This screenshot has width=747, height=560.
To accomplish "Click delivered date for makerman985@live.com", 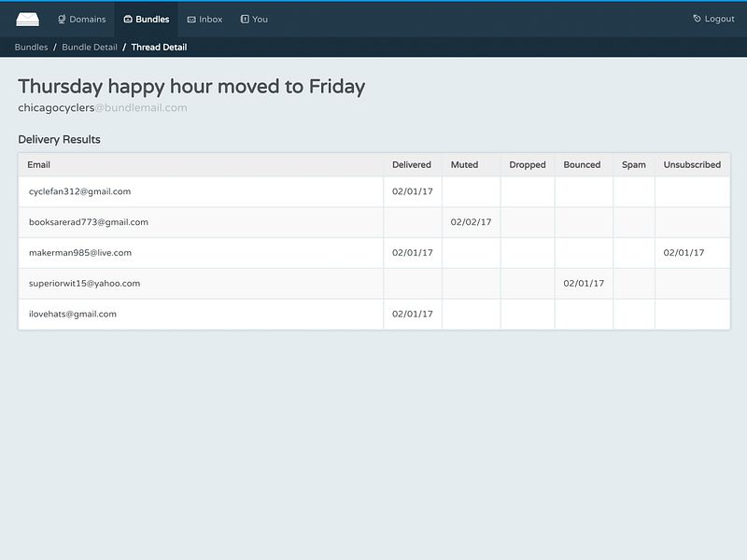I will coord(413,253).
